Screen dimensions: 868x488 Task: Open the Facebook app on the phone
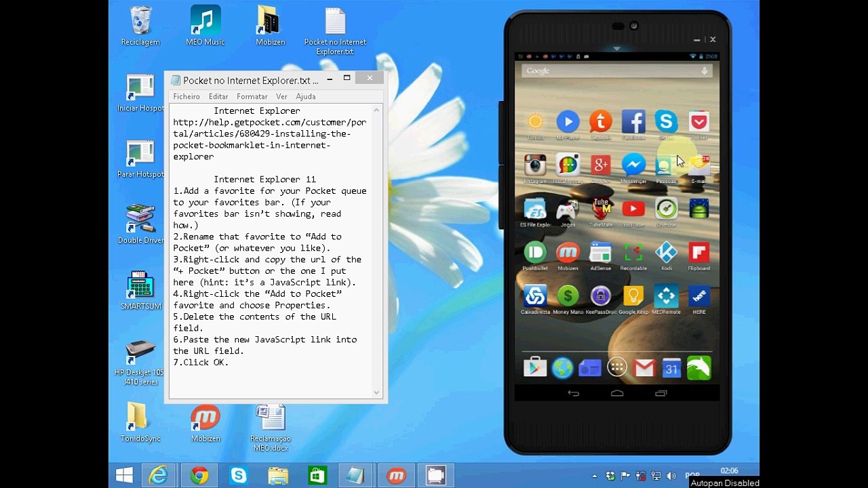click(633, 122)
